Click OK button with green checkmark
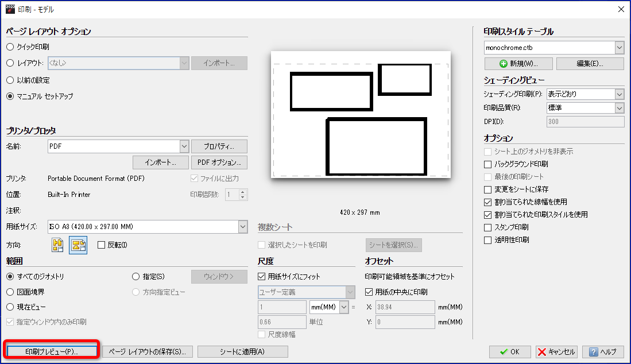631x364 pixels. tap(510, 351)
